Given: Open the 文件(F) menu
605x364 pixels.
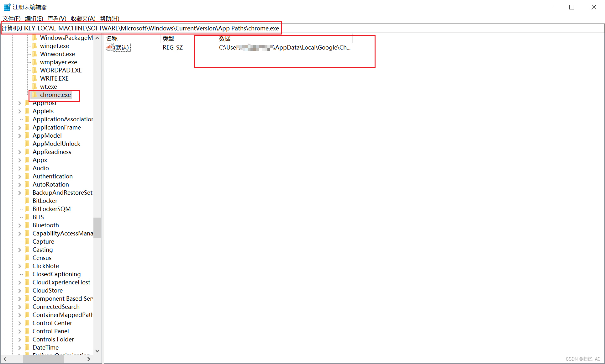Looking at the screenshot, I should [x=12, y=18].
